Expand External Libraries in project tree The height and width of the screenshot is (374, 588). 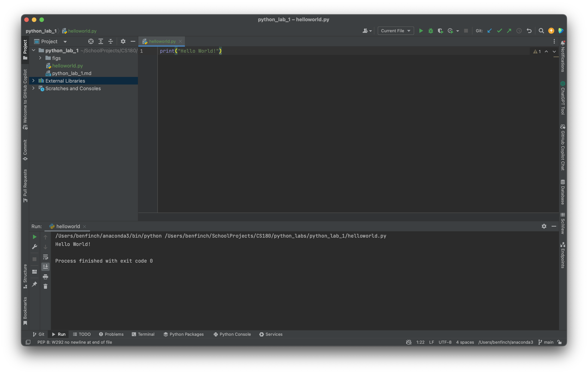(x=34, y=81)
